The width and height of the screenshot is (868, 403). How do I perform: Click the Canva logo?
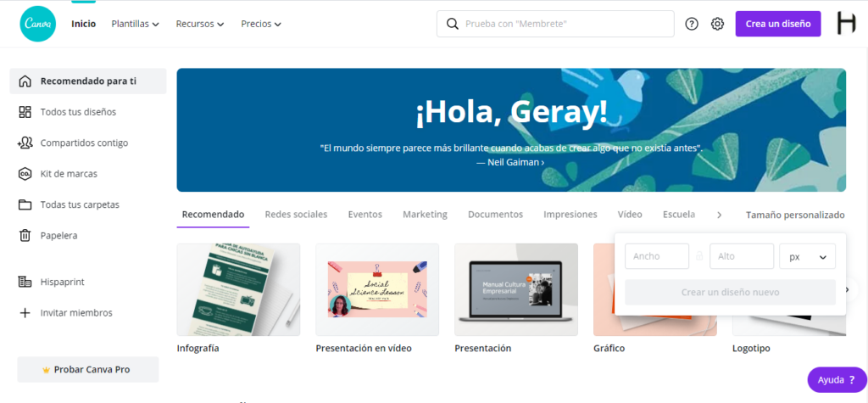[x=37, y=24]
